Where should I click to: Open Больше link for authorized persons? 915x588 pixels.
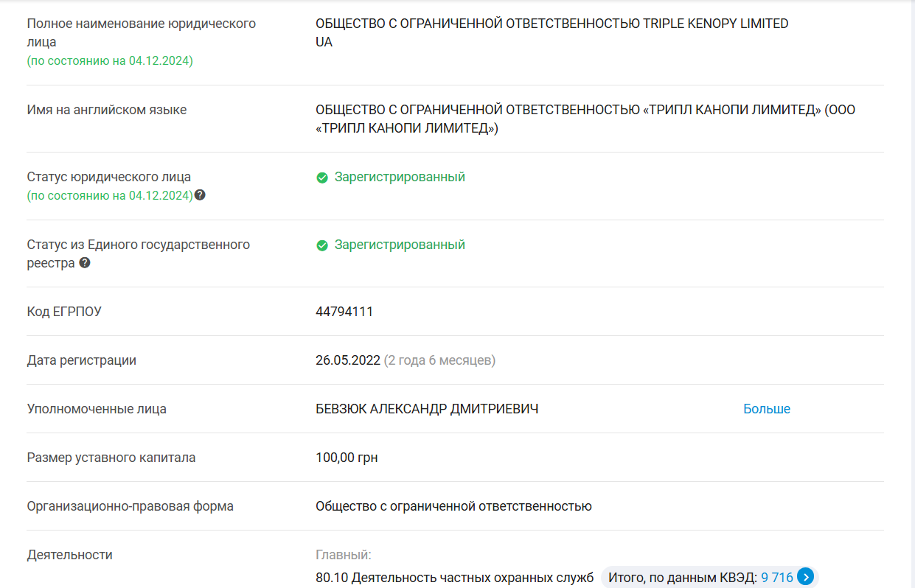[766, 409]
